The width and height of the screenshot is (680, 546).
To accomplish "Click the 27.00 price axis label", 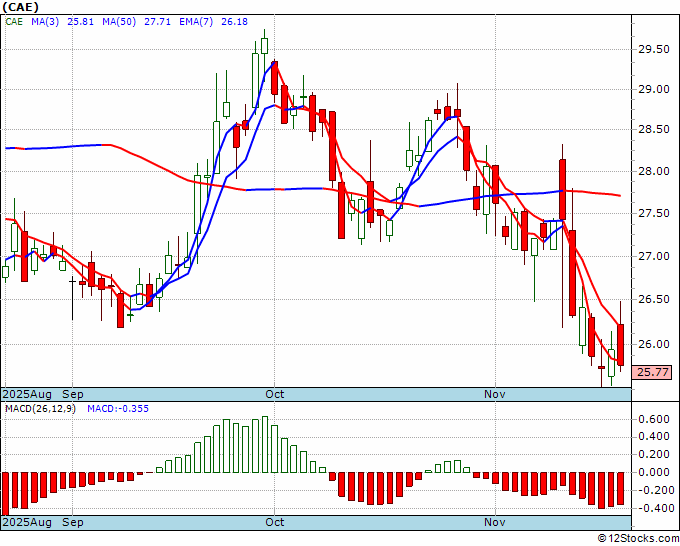I will click(x=654, y=256).
